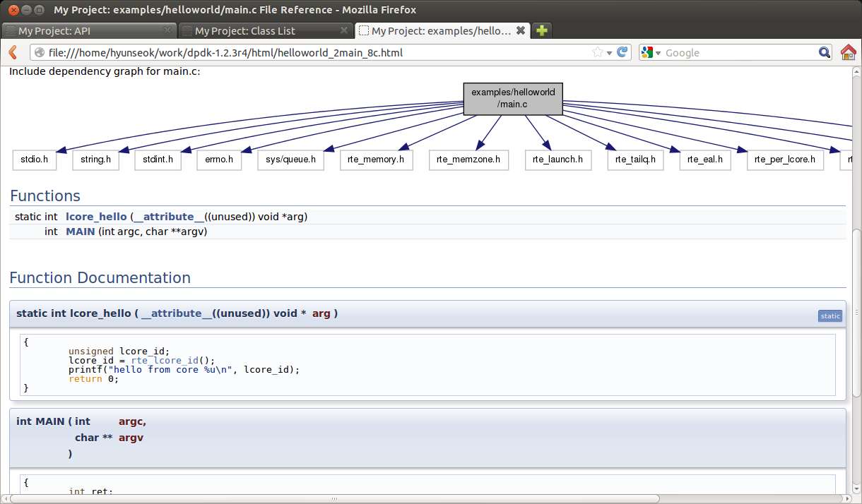Screen dimensions: 862x504
Task: Reload the page with the refresh icon
Action: pyautogui.click(x=622, y=52)
